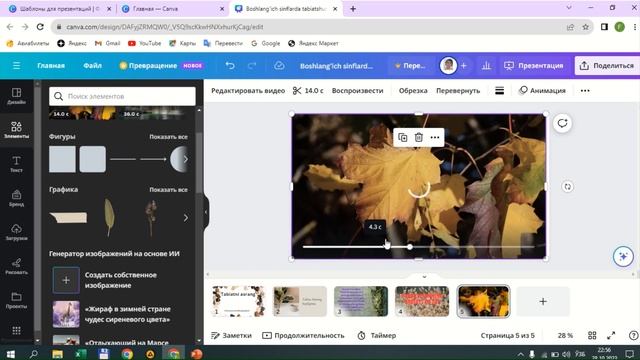
Task: Click the Перевернуть flip button
Action: click(x=458, y=91)
